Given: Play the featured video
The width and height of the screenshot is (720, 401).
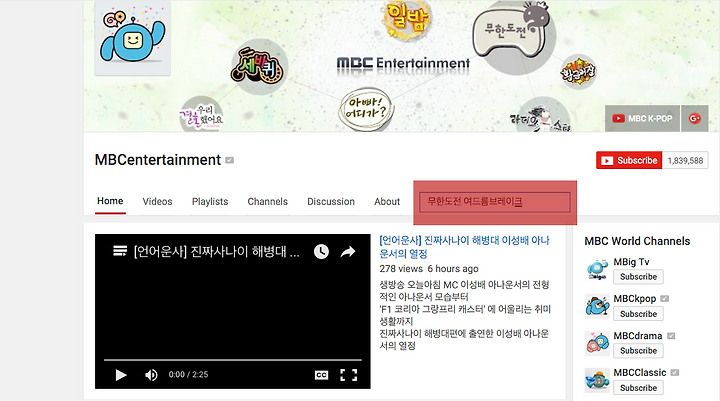Looking at the screenshot, I should (x=121, y=375).
